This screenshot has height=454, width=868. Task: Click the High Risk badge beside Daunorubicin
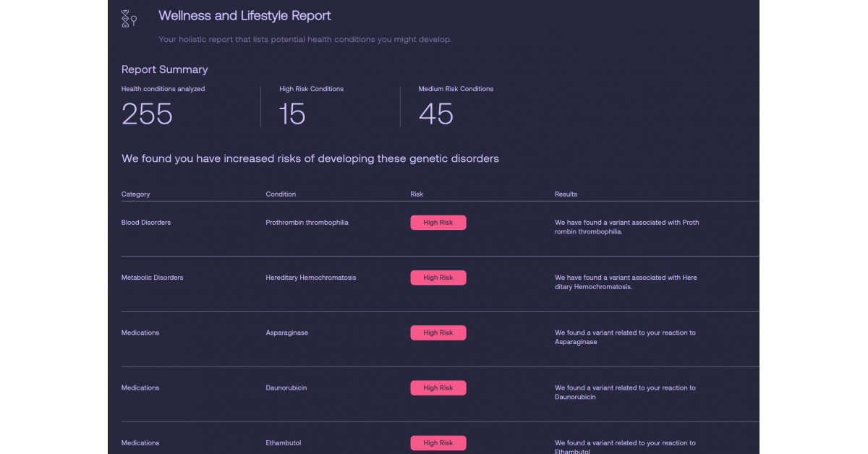438,387
